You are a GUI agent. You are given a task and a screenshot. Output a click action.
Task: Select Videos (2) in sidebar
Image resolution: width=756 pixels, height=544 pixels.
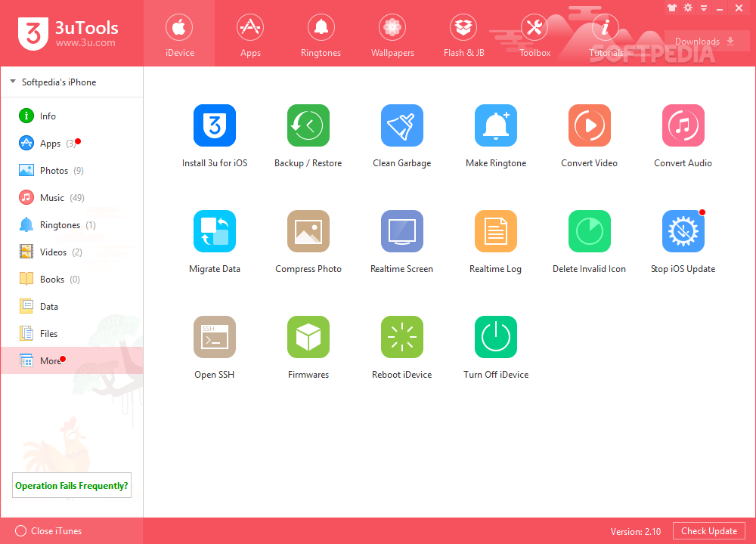[72, 252]
